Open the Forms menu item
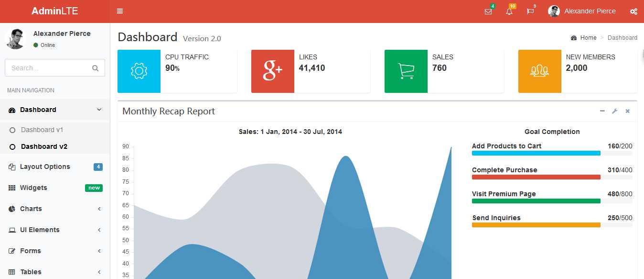This screenshot has width=644, height=279. tap(55, 251)
